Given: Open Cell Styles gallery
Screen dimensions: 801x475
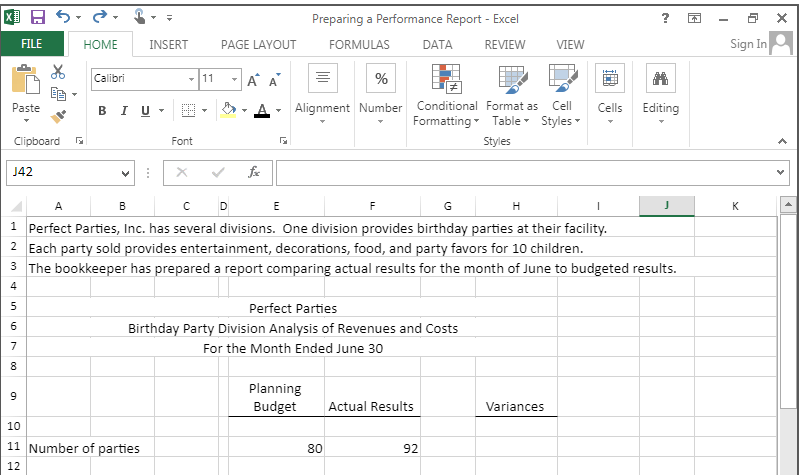Looking at the screenshot, I should [561, 95].
